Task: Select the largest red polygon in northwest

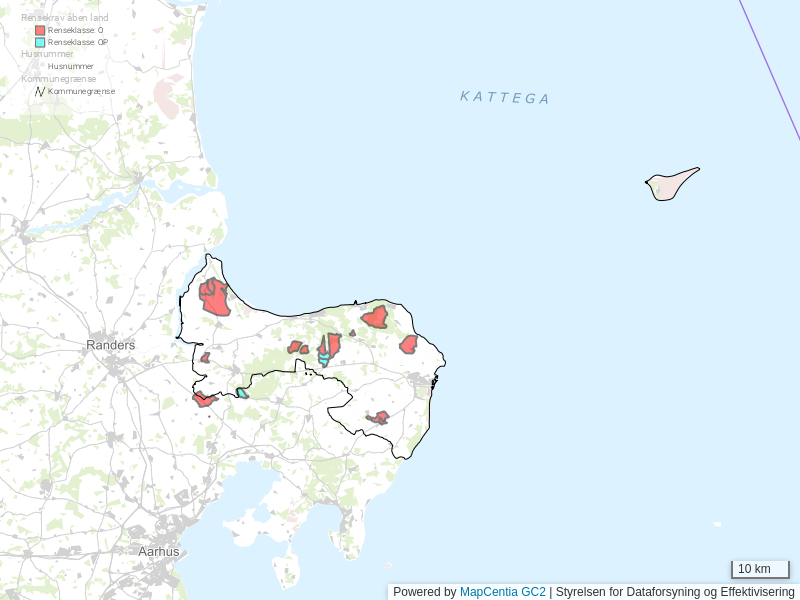Action: click(214, 298)
